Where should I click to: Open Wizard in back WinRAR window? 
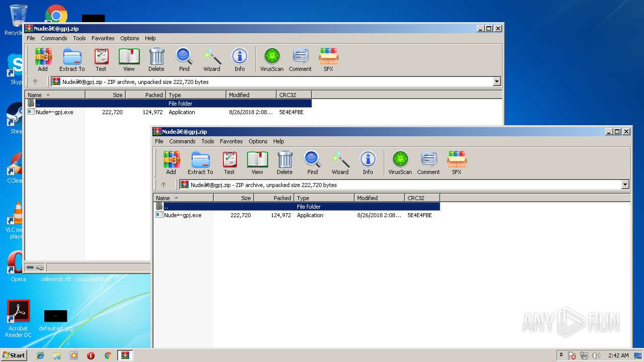212,59
